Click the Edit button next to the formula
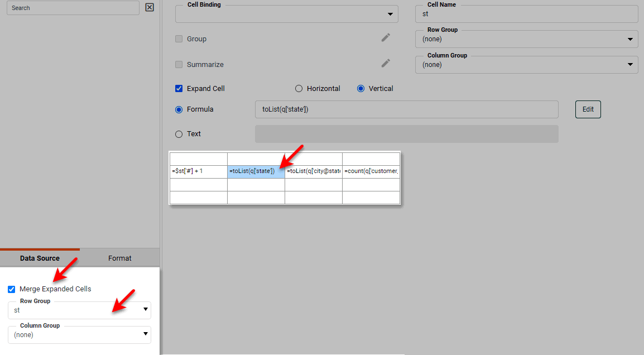The width and height of the screenshot is (644, 355). [588, 109]
